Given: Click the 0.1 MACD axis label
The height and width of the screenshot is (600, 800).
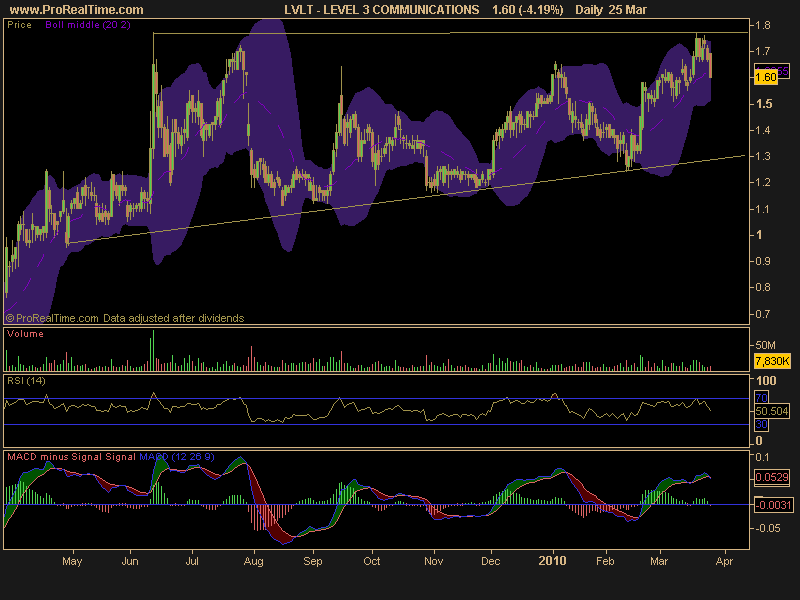Looking at the screenshot, I should [x=762, y=457].
